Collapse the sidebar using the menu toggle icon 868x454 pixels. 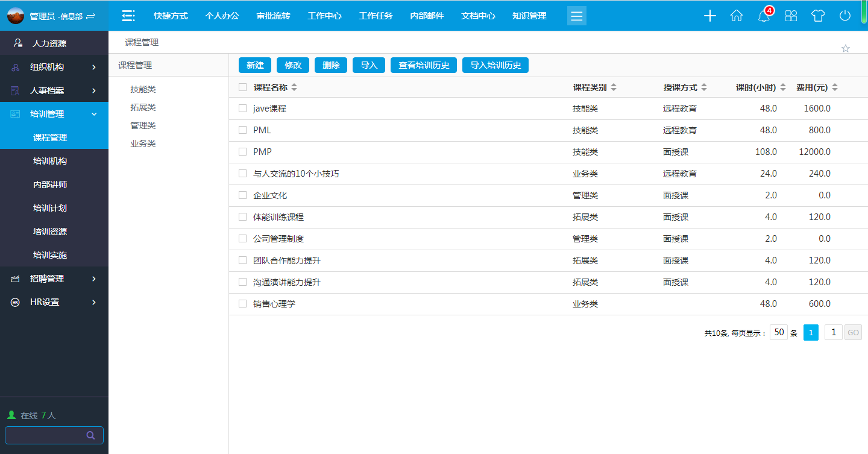click(x=128, y=16)
